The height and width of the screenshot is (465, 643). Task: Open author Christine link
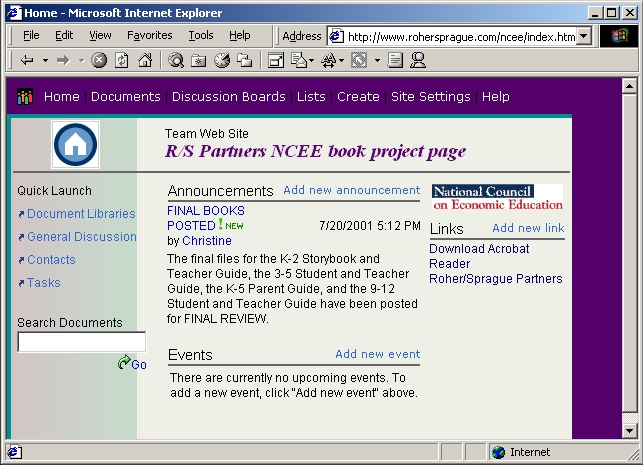[x=207, y=241]
